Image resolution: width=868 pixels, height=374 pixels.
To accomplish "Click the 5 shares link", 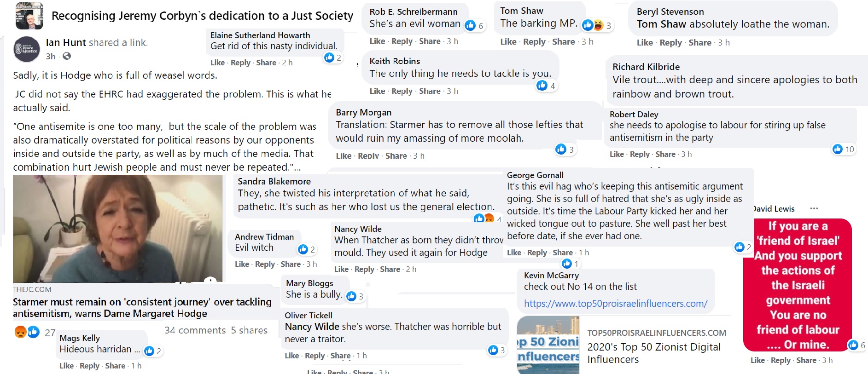I will tap(249, 330).
